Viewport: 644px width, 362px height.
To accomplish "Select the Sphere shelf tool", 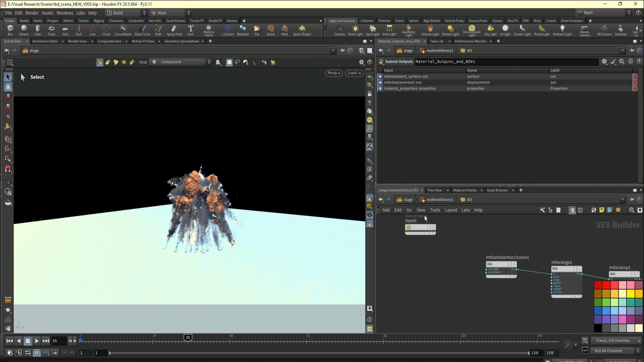I will click(x=23, y=30).
